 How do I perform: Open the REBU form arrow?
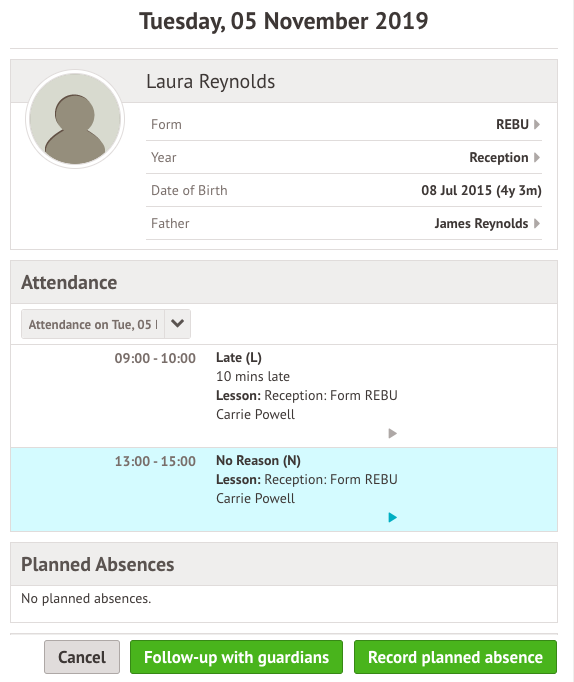tap(537, 124)
